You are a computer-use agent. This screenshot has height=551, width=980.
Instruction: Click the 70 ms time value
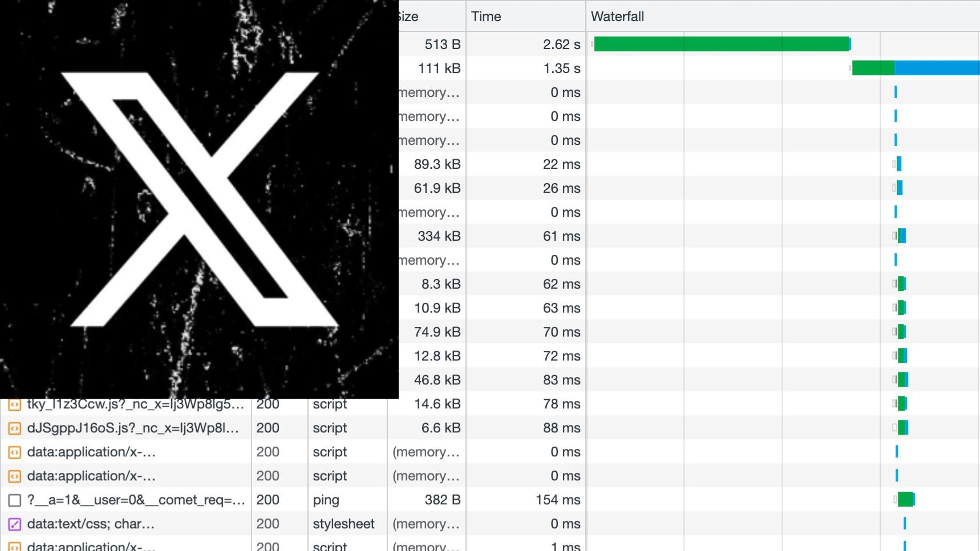pos(561,332)
